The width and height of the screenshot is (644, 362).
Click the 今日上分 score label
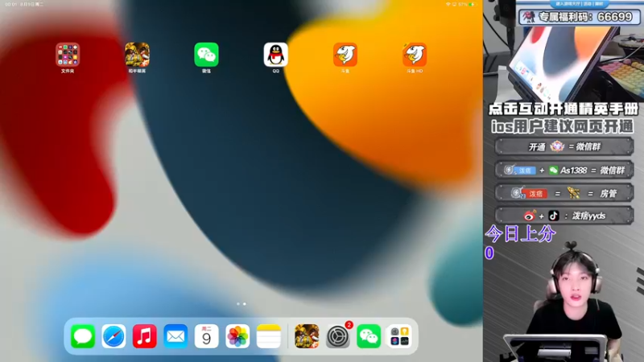click(x=520, y=234)
